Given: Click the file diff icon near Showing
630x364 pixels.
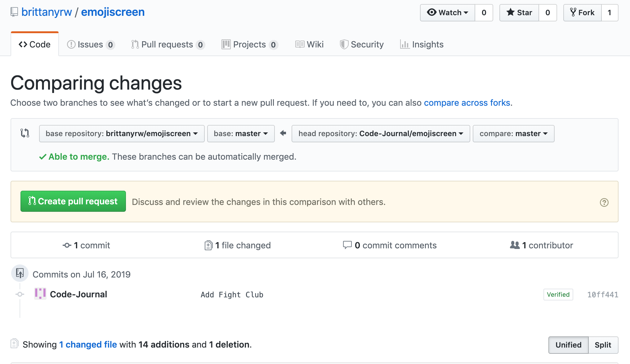Looking at the screenshot, I should pos(15,344).
